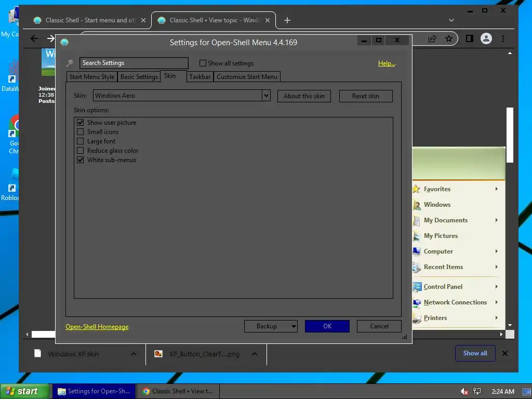Viewport: 532px width, 399px height.
Task: Open the Help link
Action: (x=387, y=63)
